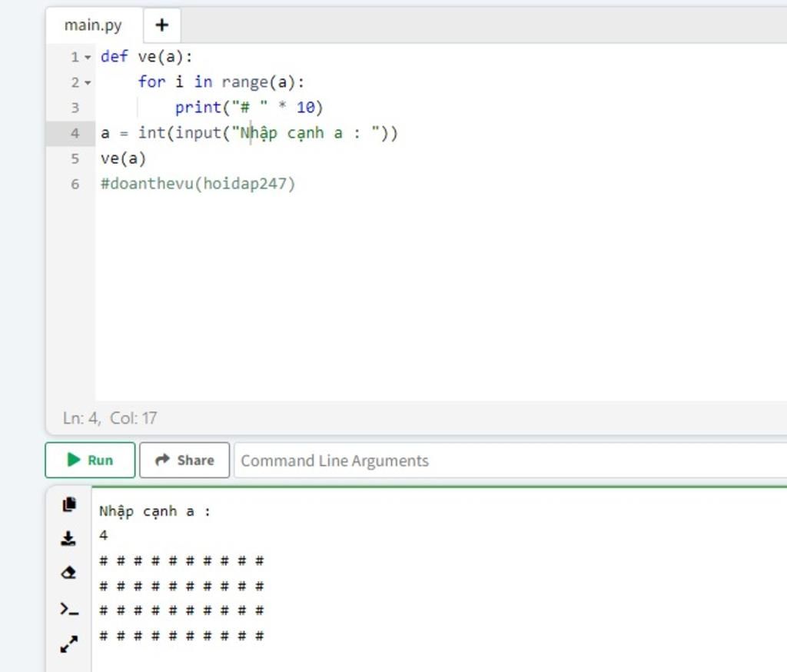Screen dimensions: 787x672
Task: Select line number 3 in the gutter
Action: (x=75, y=108)
